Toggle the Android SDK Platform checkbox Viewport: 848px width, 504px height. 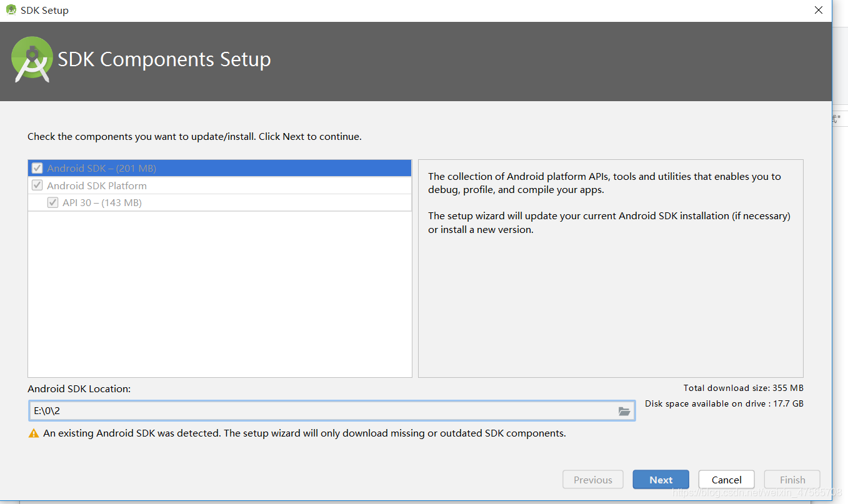(37, 185)
